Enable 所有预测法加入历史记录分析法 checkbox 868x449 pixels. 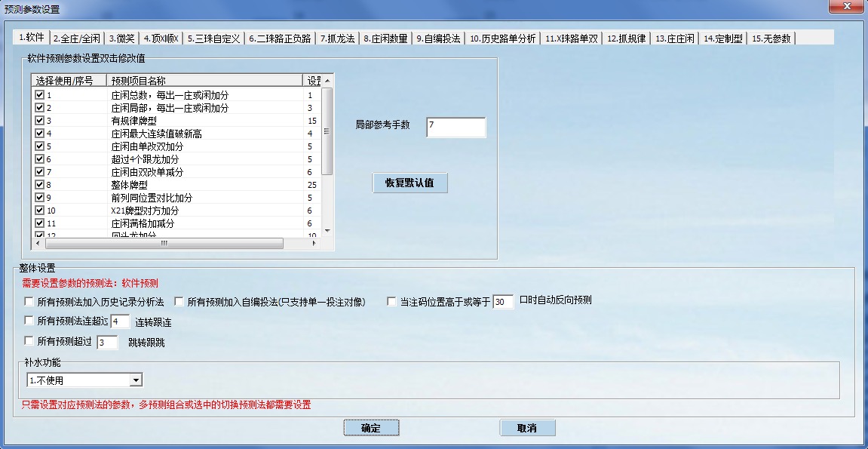click(x=29, y=302)
